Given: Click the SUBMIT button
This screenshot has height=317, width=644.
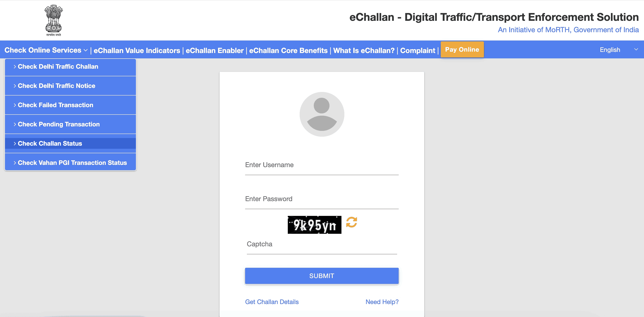Looking at the screenshot, I should pos(322,275).
